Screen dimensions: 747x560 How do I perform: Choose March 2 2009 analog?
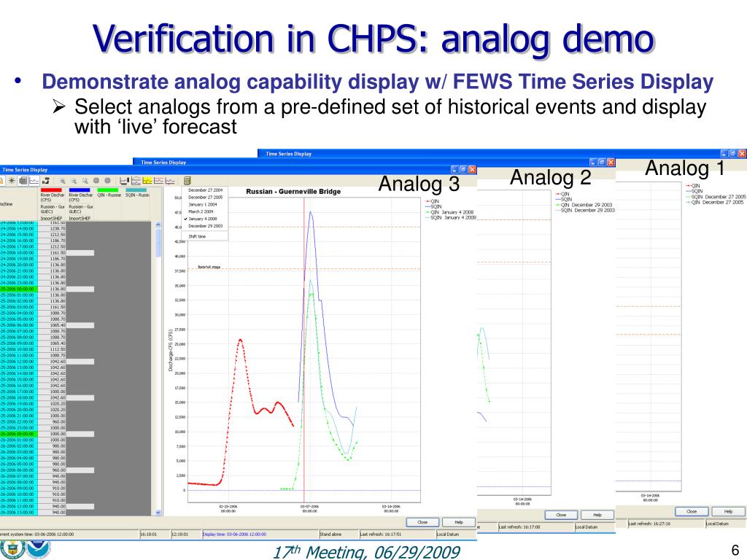pyautogui.click(x=205, y=211)
